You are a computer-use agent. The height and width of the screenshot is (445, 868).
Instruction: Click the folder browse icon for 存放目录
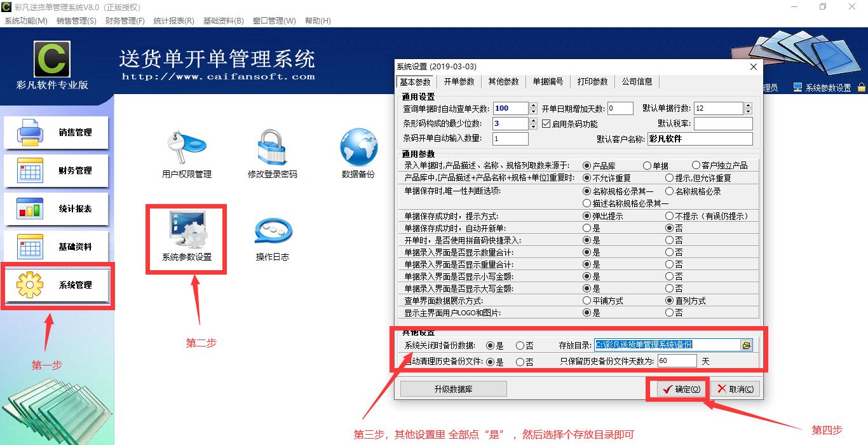coord(747,345)
